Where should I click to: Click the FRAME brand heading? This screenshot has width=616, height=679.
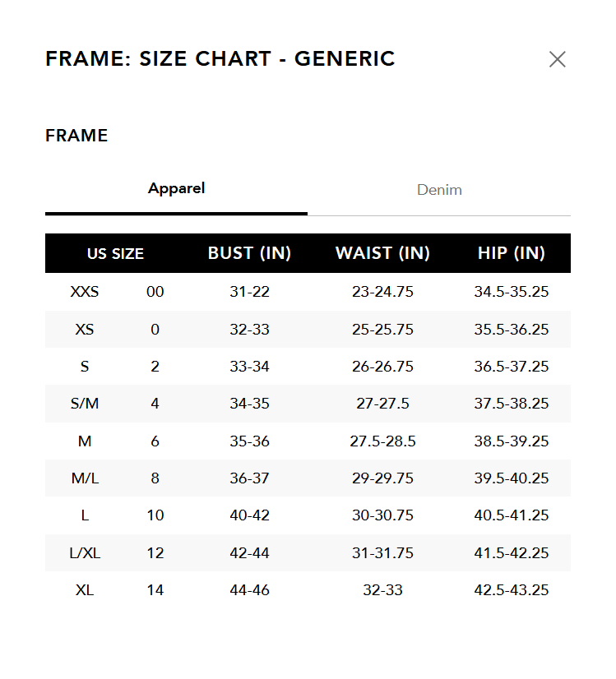coord(76,136)
